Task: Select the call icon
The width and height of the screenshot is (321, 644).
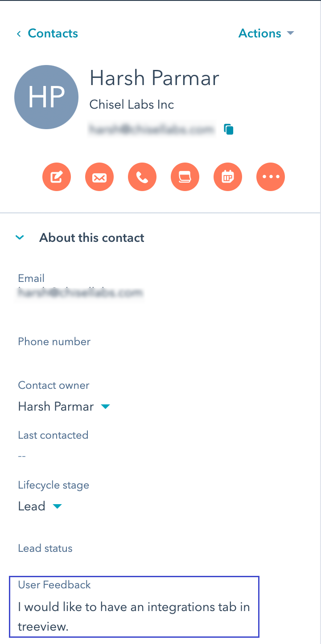Action: tap(142, 177)
